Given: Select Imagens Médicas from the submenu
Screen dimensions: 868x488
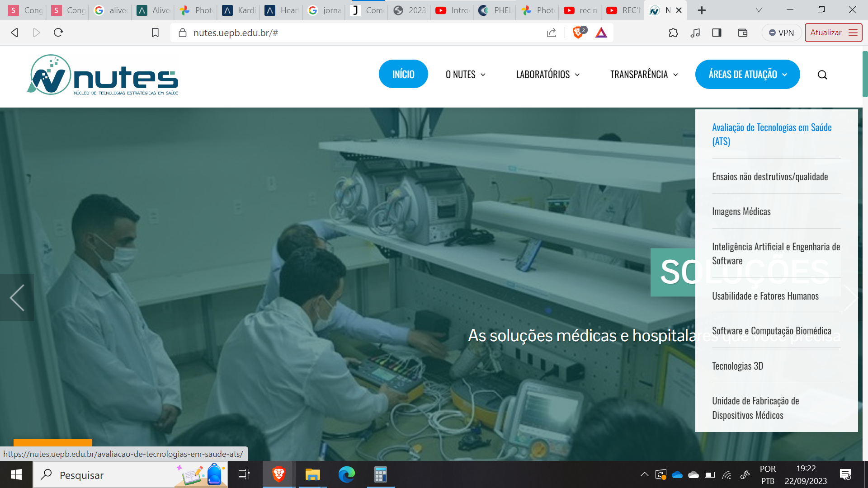Looking at the screenshot, I should pyautogui.click(x=741, y=211).
